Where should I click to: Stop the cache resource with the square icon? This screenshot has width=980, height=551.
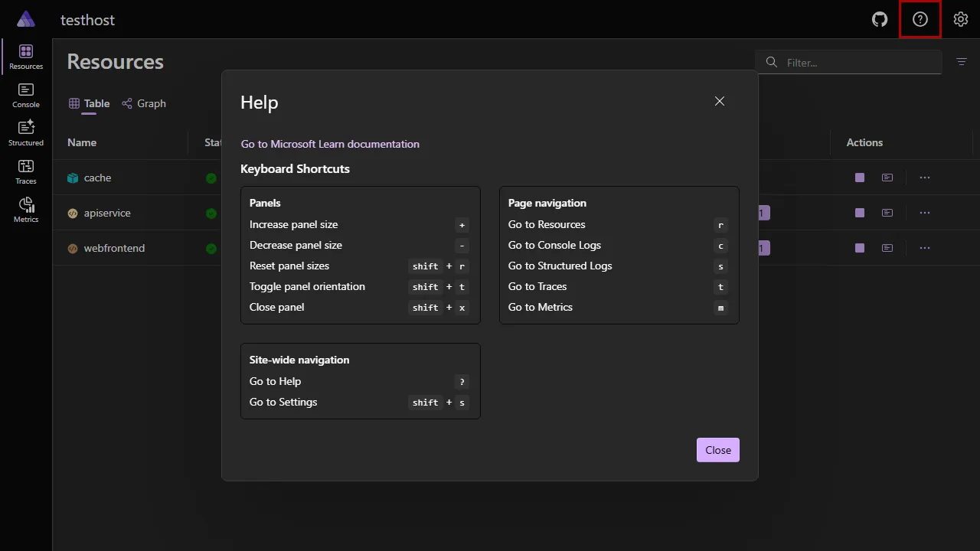[x=859, y=177]
